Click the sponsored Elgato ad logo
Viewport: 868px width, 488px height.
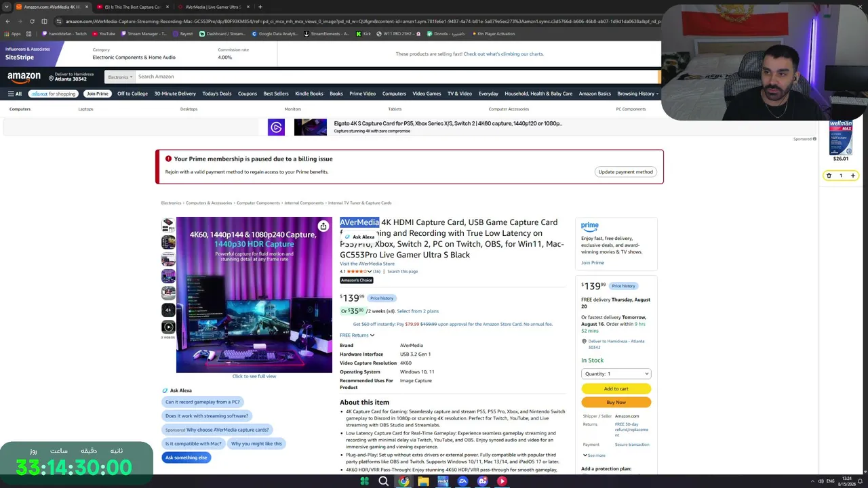[x=276, y=127]
